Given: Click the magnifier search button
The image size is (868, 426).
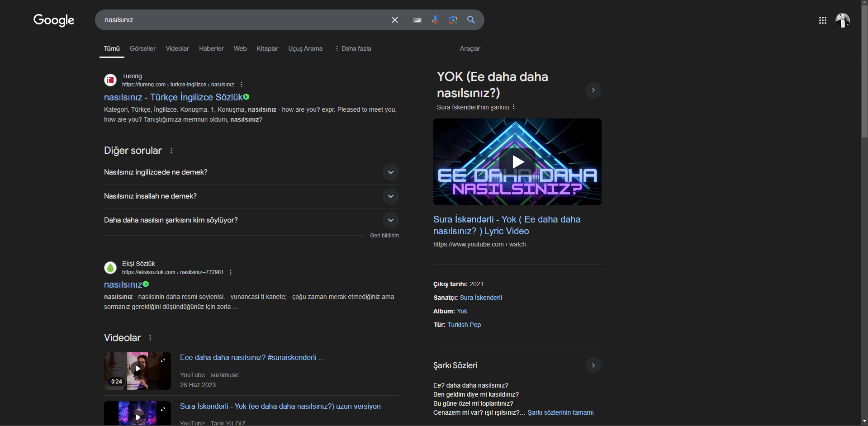Looking at the screenshot, I should 471,20.
